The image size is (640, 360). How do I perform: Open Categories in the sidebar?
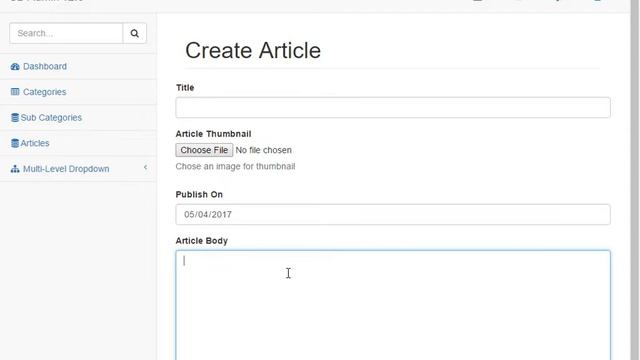click(x=44, y=92)
